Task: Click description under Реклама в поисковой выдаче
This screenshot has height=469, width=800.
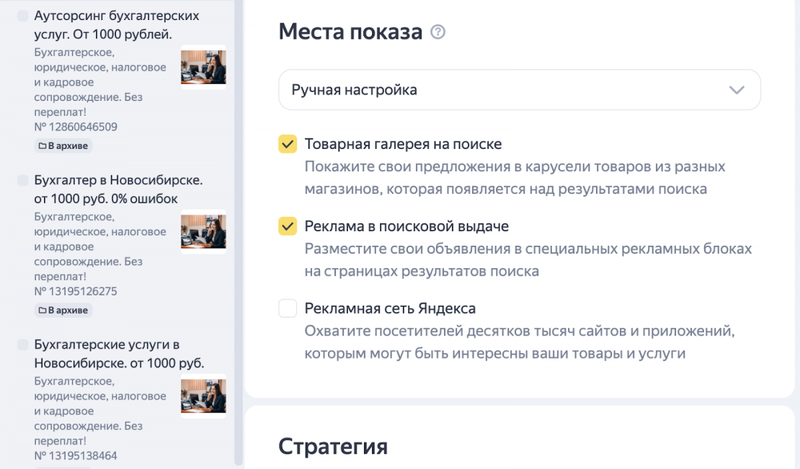Action: (528, 260)
